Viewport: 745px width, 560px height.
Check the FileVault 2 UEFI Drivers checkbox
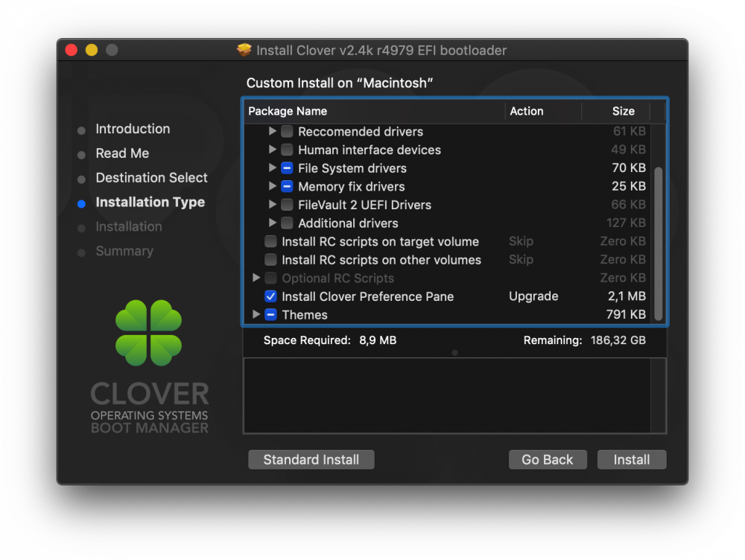click(x=287, y=205)
